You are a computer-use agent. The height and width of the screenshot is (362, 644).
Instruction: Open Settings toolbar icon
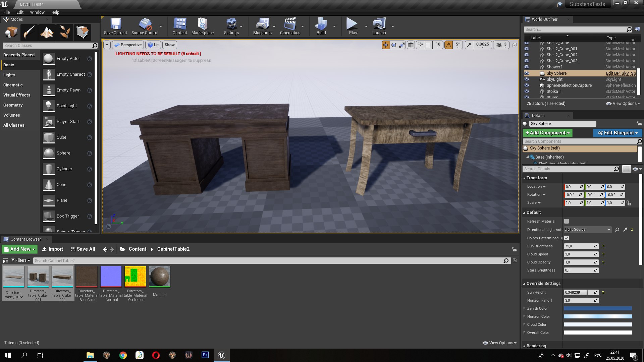[231, 26]
